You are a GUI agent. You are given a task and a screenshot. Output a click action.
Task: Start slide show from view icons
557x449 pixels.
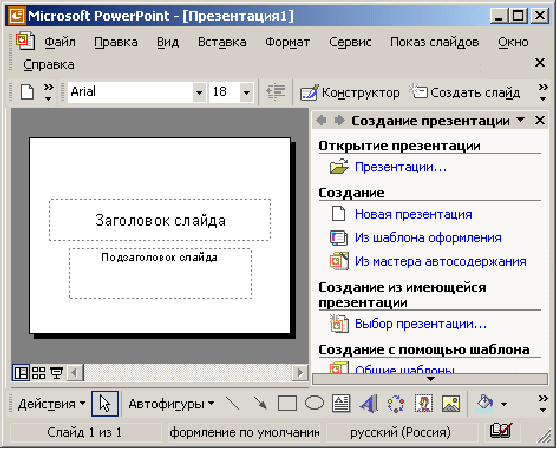pos(56,373)
